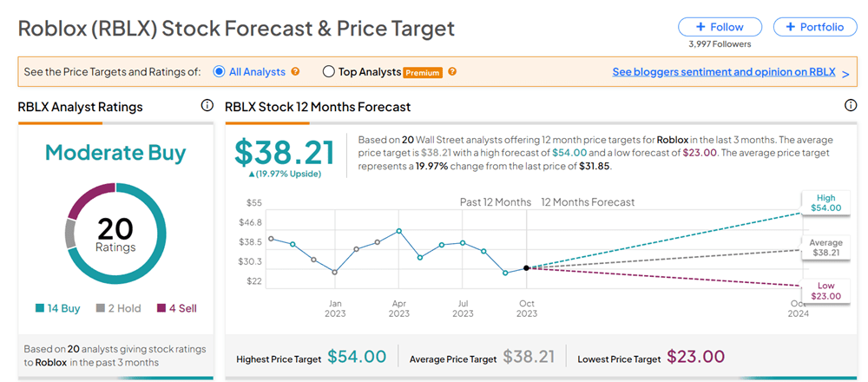Select the All Analysts radio button

pyautogui.click(x=220, y=72)
